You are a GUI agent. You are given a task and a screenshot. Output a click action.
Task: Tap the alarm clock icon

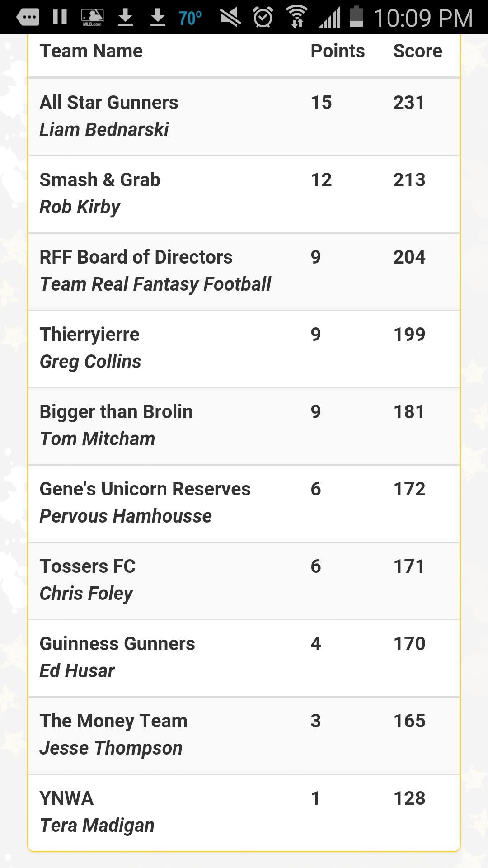click(263, 17)
